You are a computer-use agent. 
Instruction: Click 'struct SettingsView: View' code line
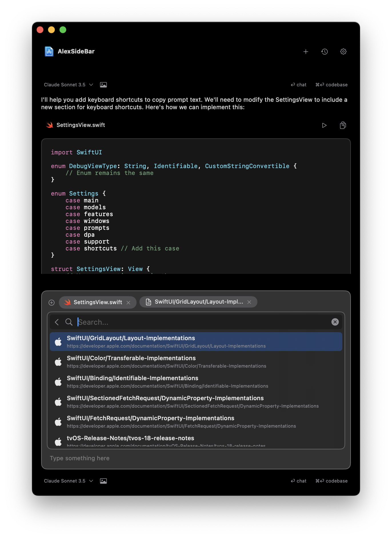click(100, 269)
